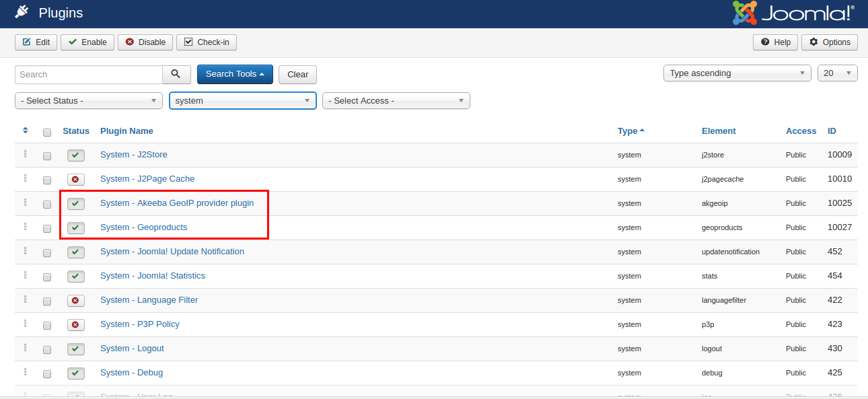The image size is (868, 399).
Task: Click the Enable toolbar button
Action: point(87,42)
